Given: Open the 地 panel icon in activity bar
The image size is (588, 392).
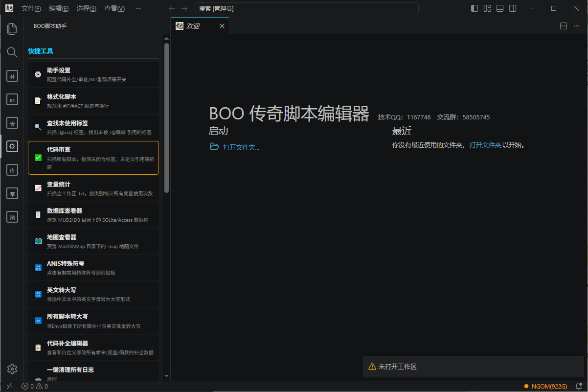Looking at the screenshot, I should 12,217.
